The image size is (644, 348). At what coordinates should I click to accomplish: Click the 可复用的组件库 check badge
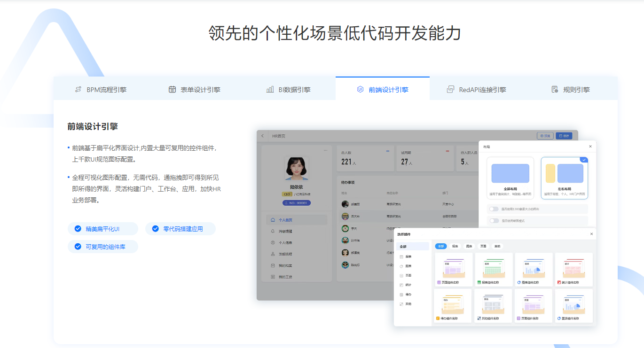coord(103,247)
